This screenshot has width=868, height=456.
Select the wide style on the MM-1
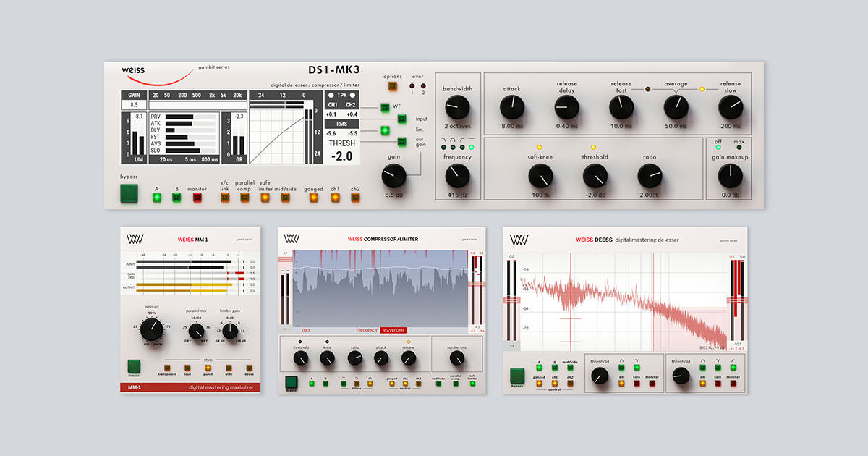pos(228,367)
